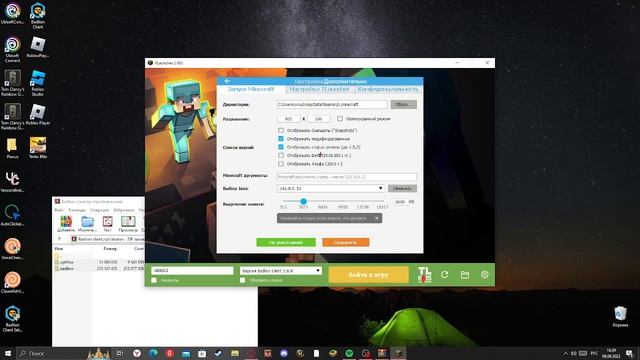Switch to the Minecraft launch tab

click(x=251, y=89)
